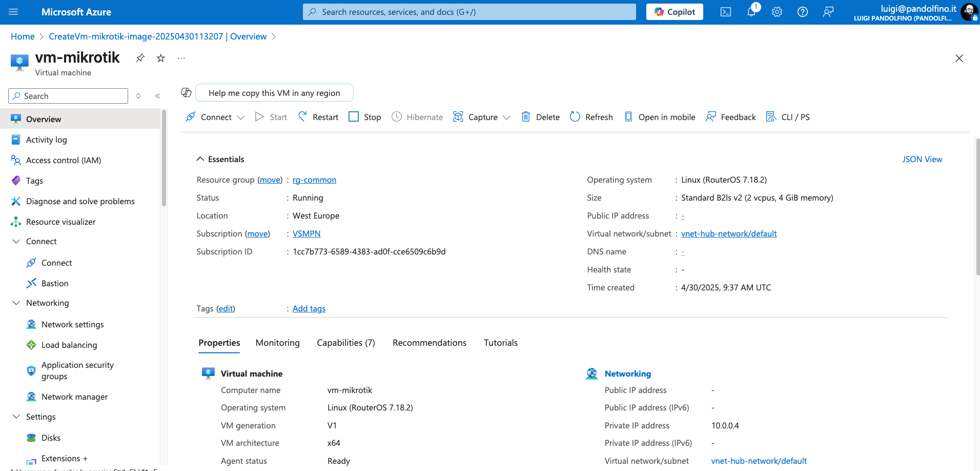Restart the virtual machine
980x471 pixels.
[318, 117]
